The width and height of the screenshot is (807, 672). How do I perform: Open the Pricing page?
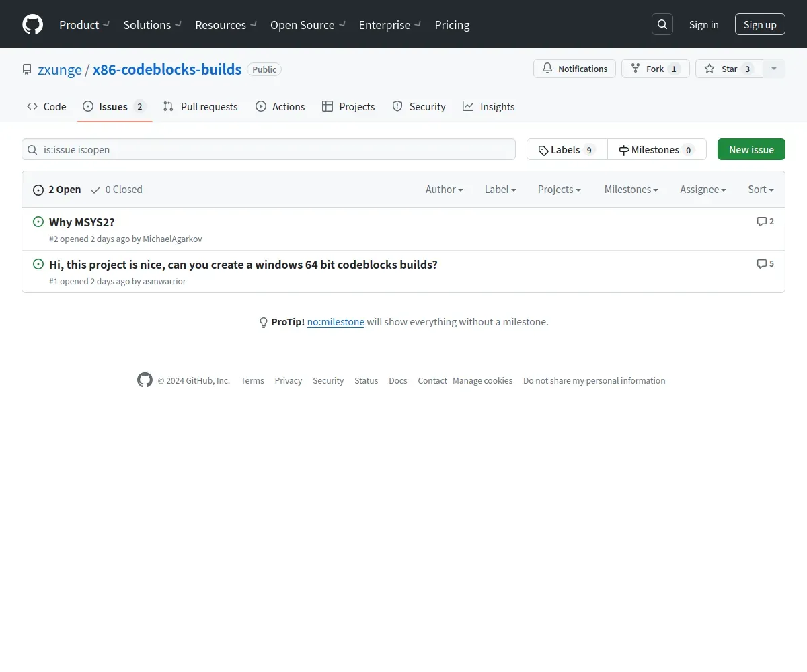tap(452, 24)
